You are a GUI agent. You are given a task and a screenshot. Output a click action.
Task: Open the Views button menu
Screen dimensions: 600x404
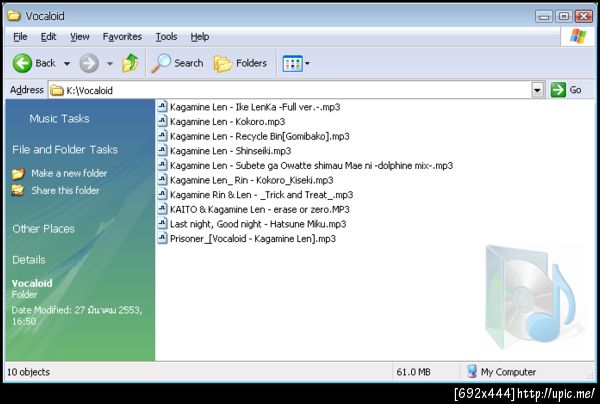click(296, 64)
